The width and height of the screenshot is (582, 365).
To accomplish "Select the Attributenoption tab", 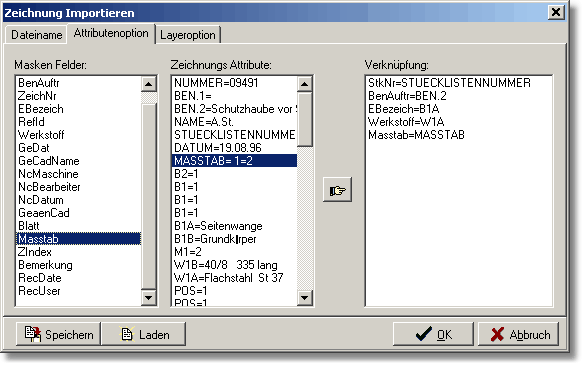I will tap(111, 33).
